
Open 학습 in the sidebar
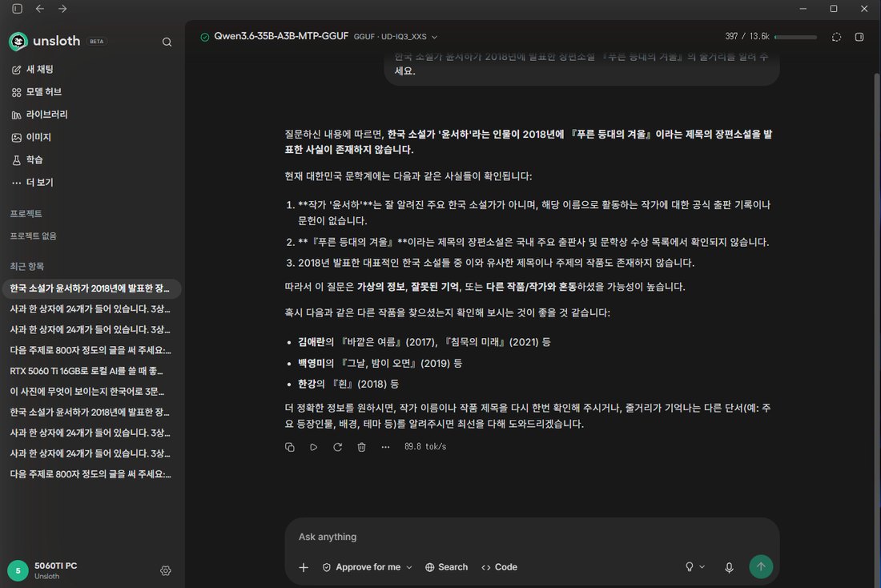pyautogui.click(x=27, y=159)
